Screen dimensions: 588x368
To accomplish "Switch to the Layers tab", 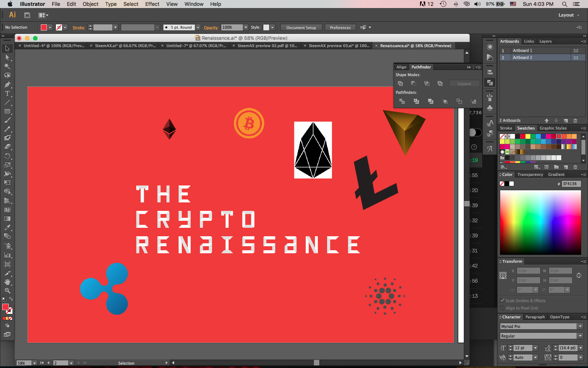I will (x=545, y=41).
